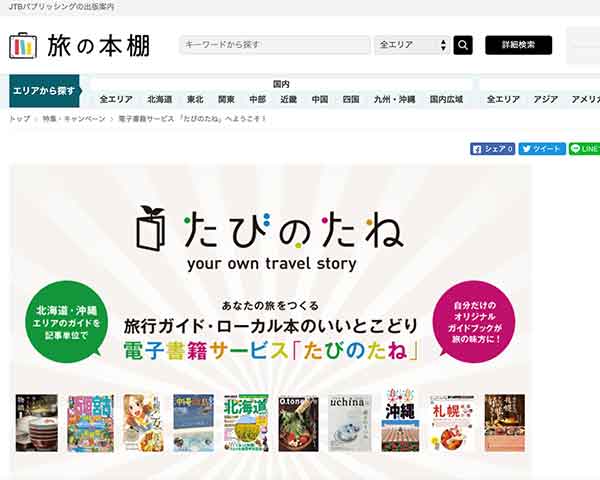Select アジア in the overseas menu
This screenshot has height=480, width=600.
pos(545,100)
